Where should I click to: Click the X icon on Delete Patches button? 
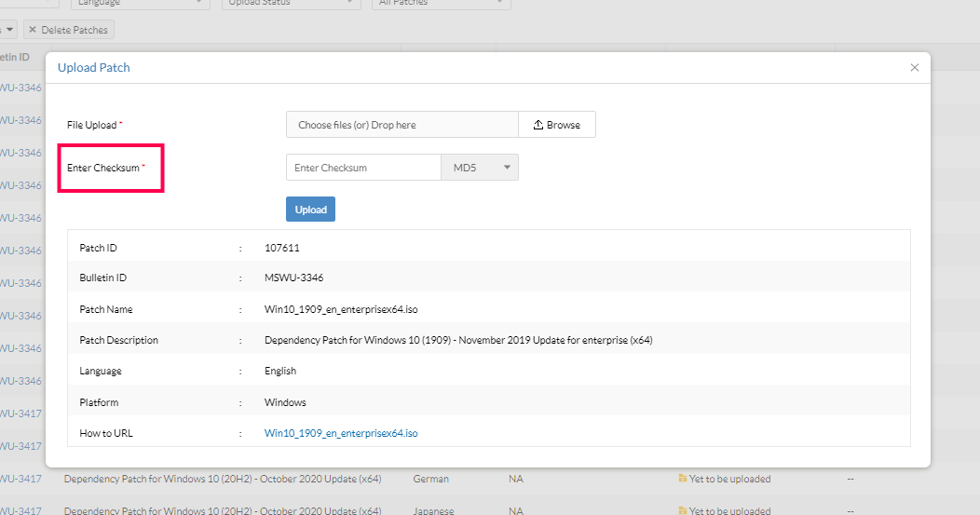33,30
